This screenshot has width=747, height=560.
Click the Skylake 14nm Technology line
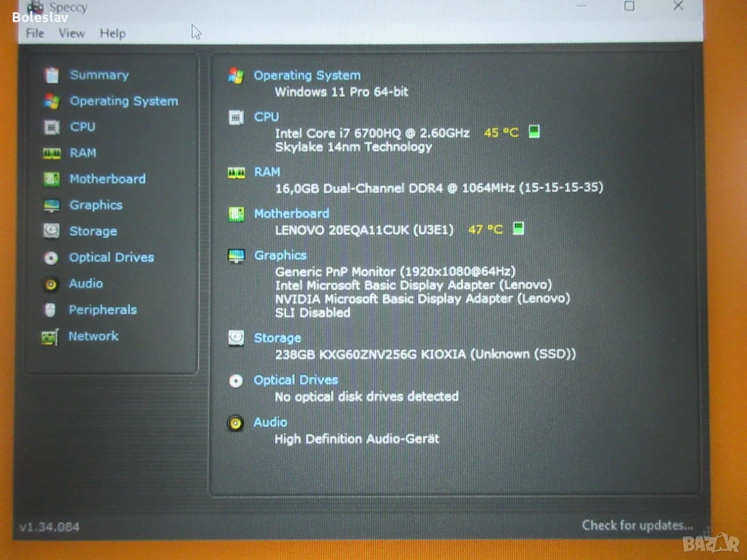pos(354,147)
